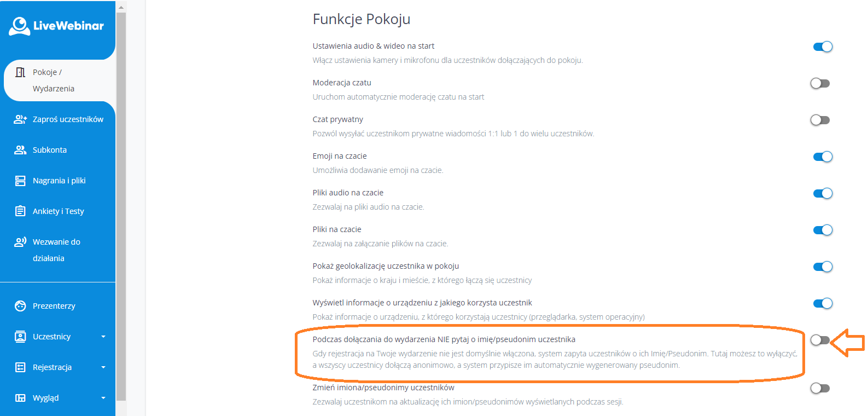The width and height of the screenshot is (868, 416).
Task: Click the LiveWebinar logo icon
Action: [x=20, y=26]
